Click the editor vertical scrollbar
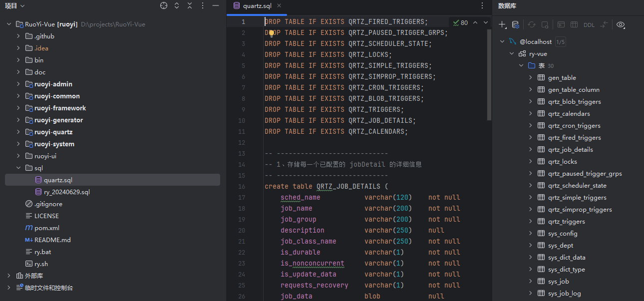The height and width of the screenshot is (301, 644). pyautogui.click(x=489, y=70)
